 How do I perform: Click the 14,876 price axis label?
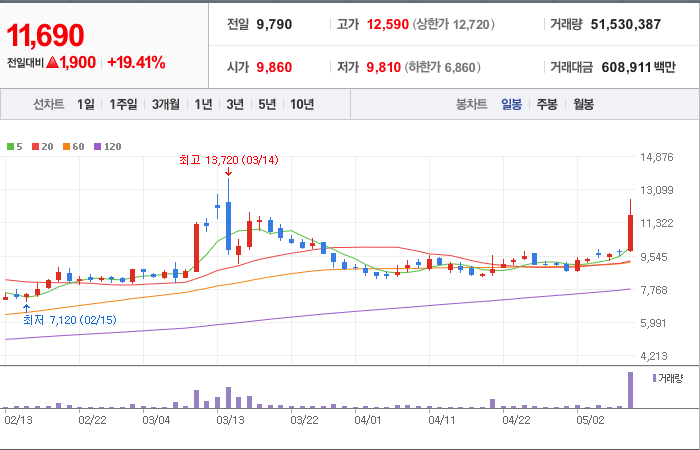click(656, 157)
